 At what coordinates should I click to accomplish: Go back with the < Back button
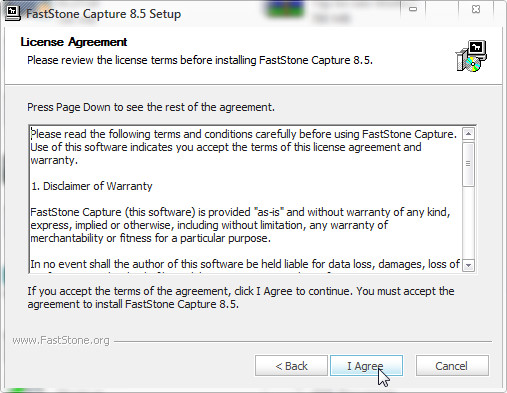291,366
